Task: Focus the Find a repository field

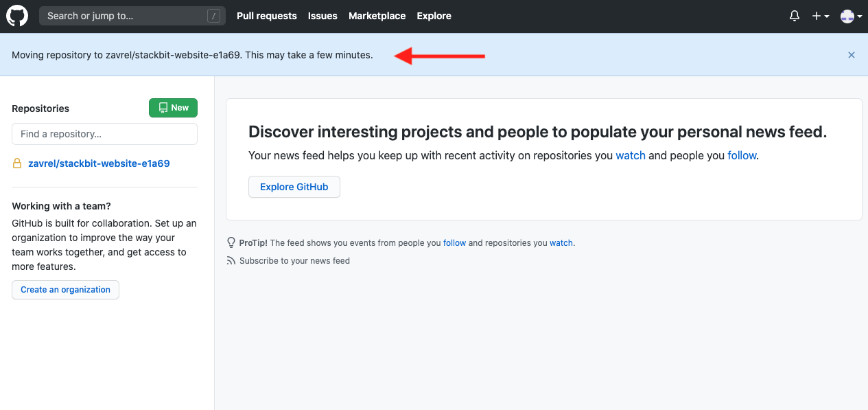Action: coord(104,134)
